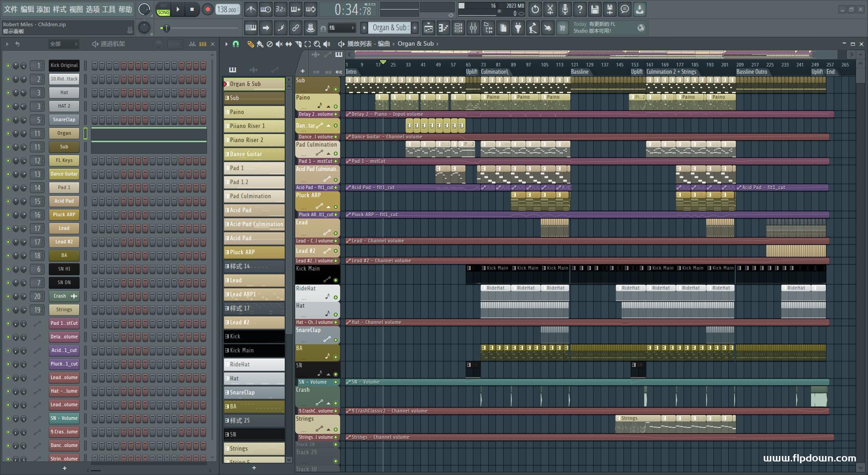Screen dimensions: 868x475
Task: Click the Culmination 2 + Strings timeline marker
Action: coord(671,71)
